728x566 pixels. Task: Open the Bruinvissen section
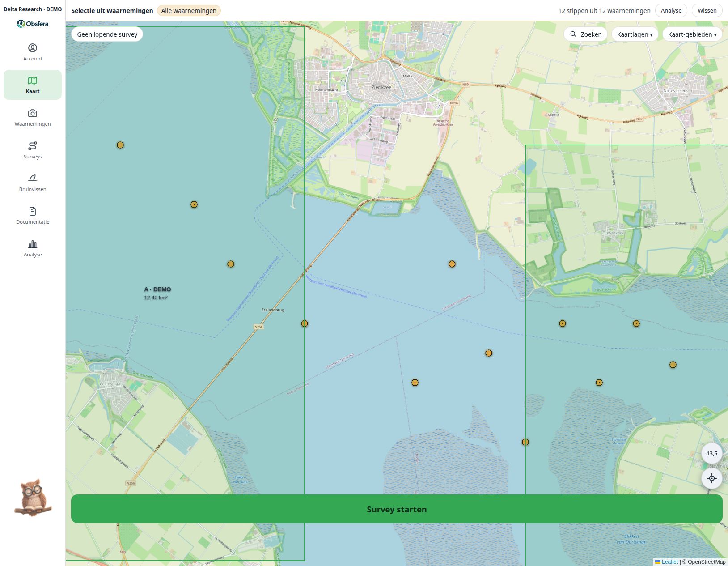pos(33,183)
